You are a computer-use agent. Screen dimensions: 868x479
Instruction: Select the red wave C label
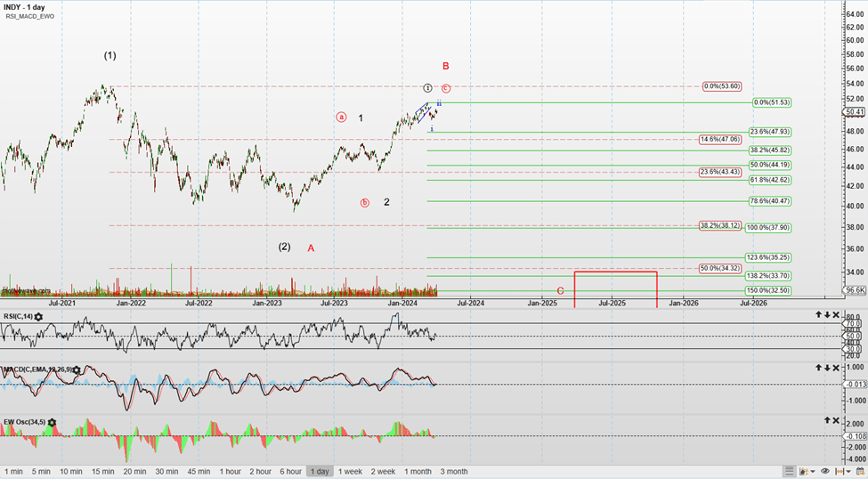[x=560, y=291]
